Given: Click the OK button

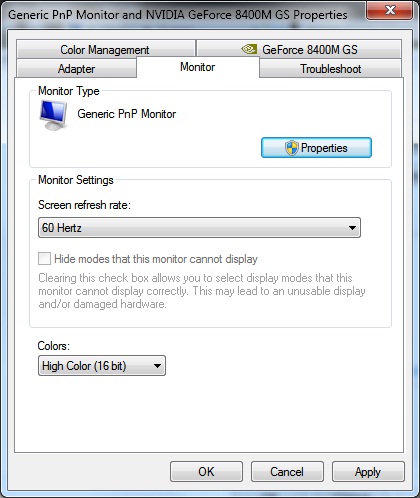Looking at the screenshot, I should coord(206,472).
